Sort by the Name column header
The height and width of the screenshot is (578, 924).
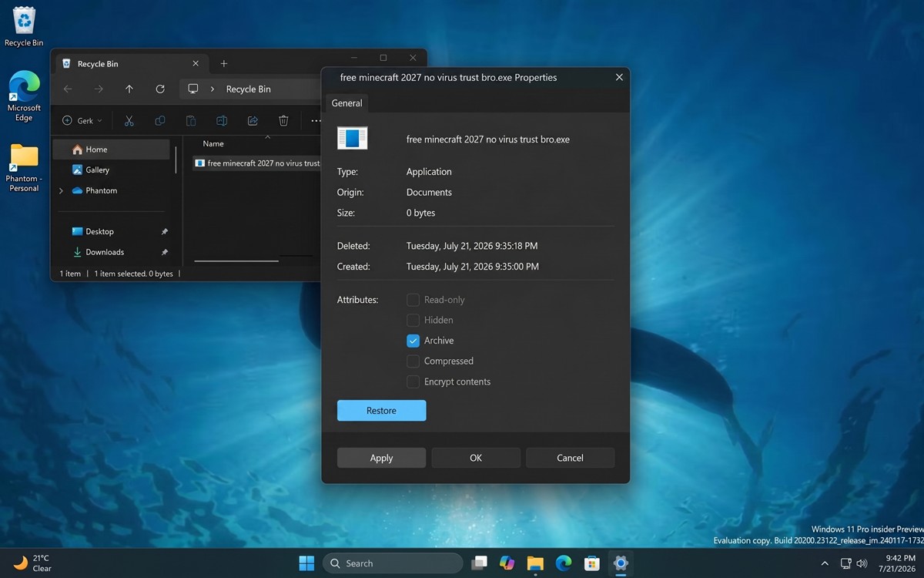[213, 143]
